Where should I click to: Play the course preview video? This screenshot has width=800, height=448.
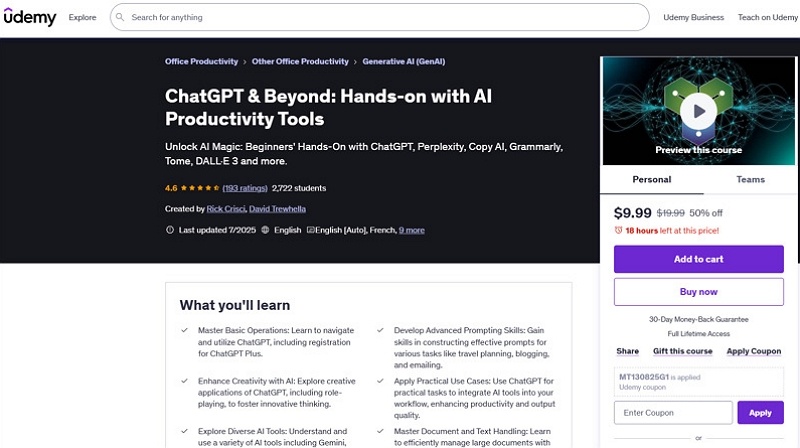coord(698,111)
